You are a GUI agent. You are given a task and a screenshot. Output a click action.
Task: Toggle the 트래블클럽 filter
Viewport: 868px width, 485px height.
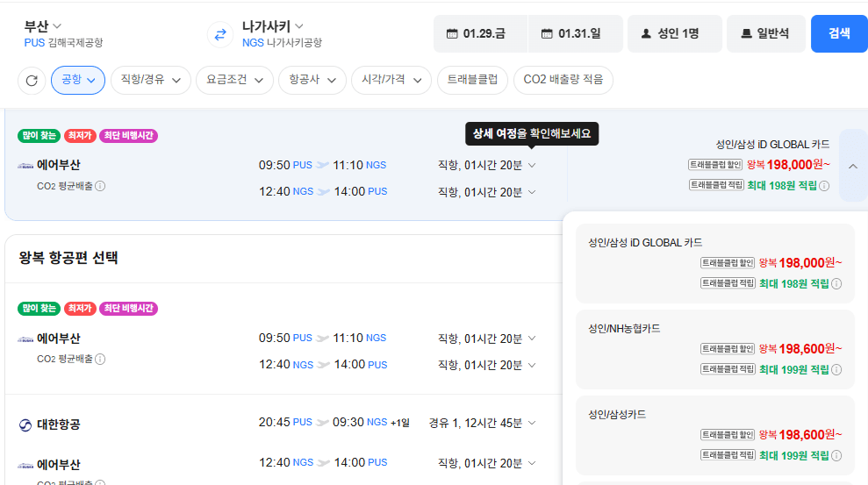pos(473,80)
